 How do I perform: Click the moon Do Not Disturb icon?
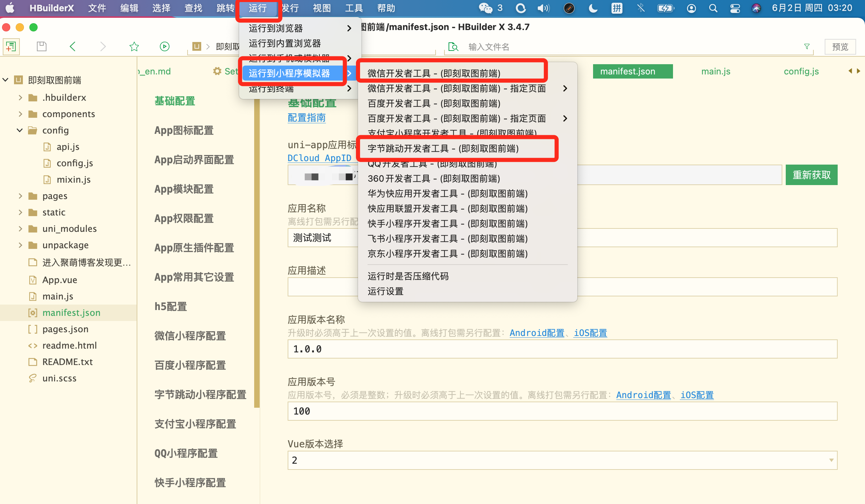593,8
